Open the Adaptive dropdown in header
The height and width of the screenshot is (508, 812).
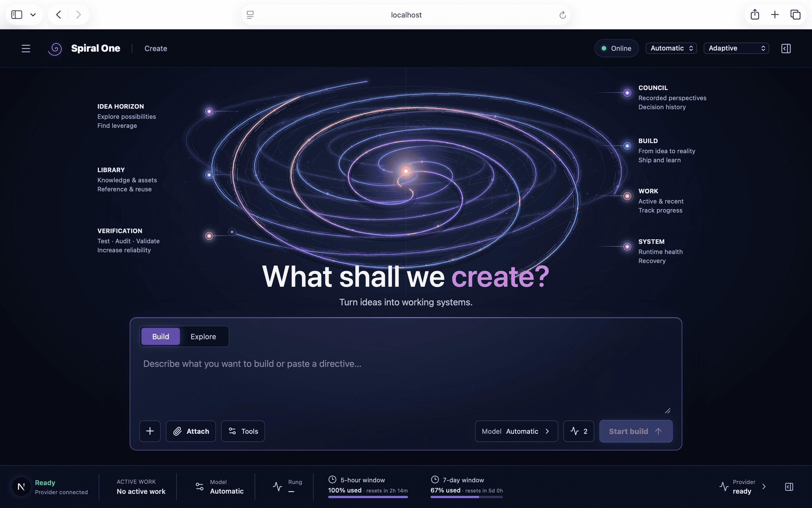[x=736, y=48]
